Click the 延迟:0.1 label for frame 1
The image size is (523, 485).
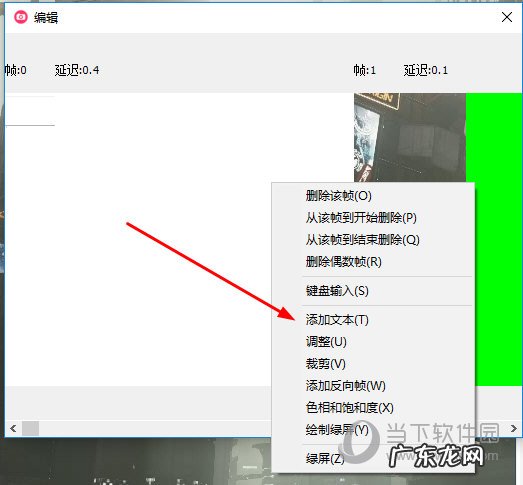426,70
